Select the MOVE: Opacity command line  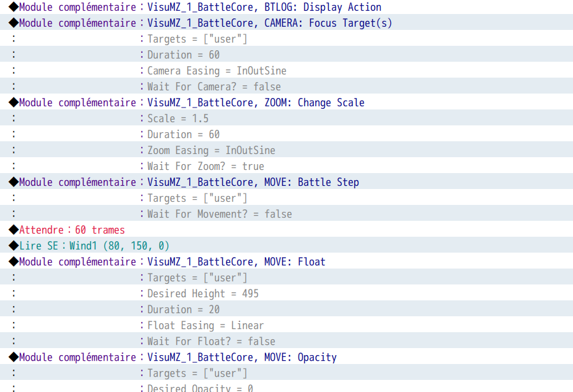242,357
